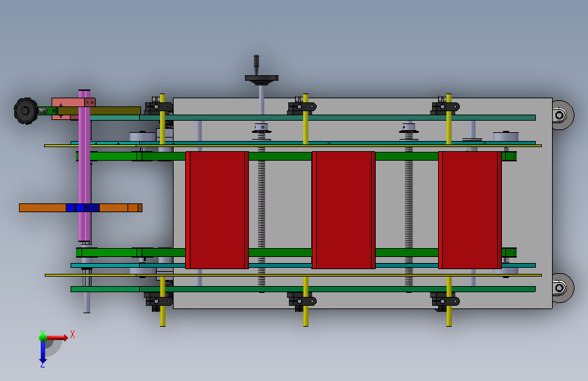Select the upper right caster wheel
The image size is (588, 381).
point(562,115)
